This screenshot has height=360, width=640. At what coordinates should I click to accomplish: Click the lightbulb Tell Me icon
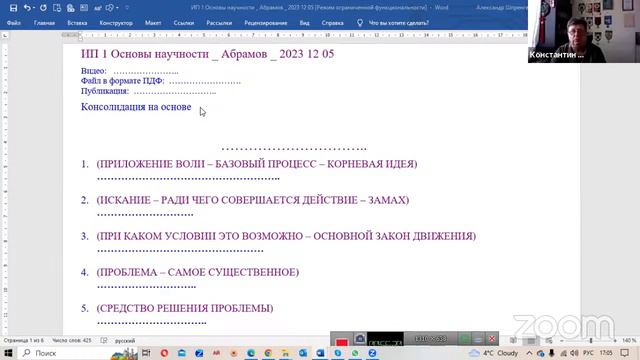click(360, 23)
